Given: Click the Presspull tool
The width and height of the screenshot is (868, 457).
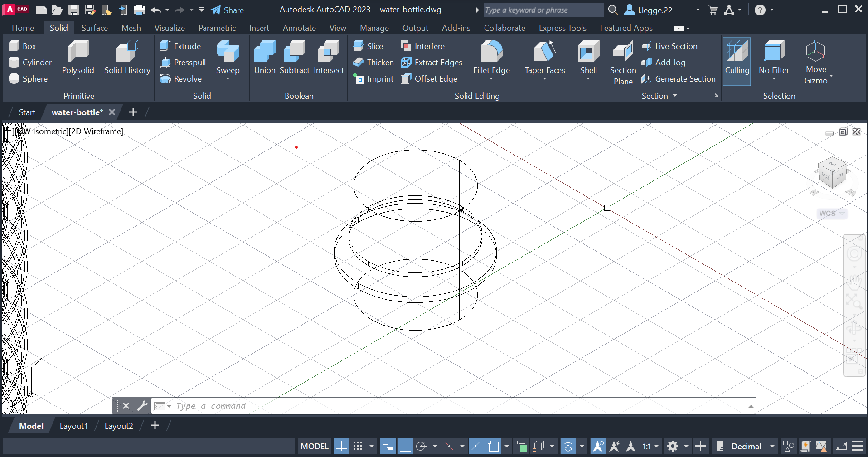Looking at the screenshot, I should [183, 62].
